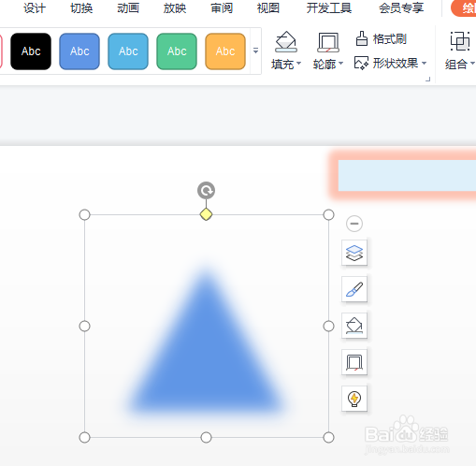476x466 pixels.
Task: Open shape format dialog launcher
Action: pyautogui.click(x=427, y=80)
